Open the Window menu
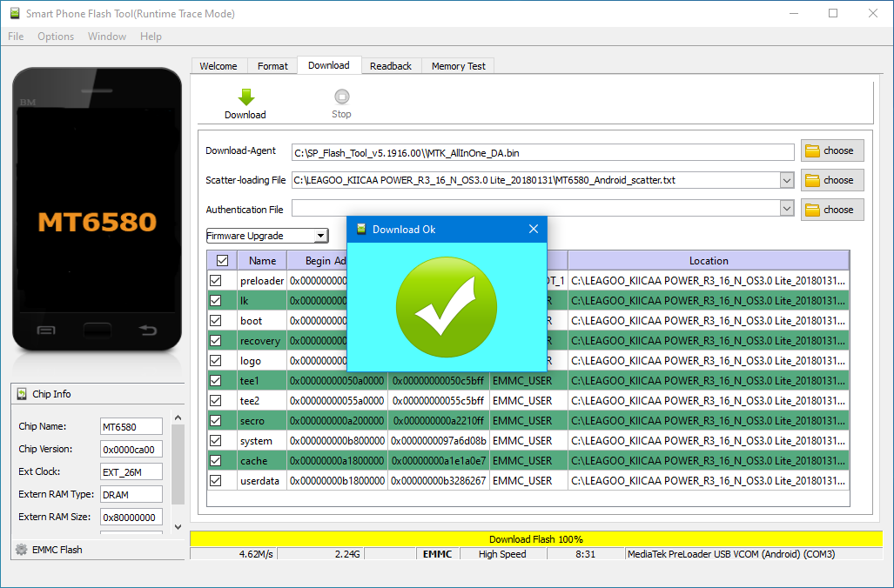894x588 pixels. (106, 37)
